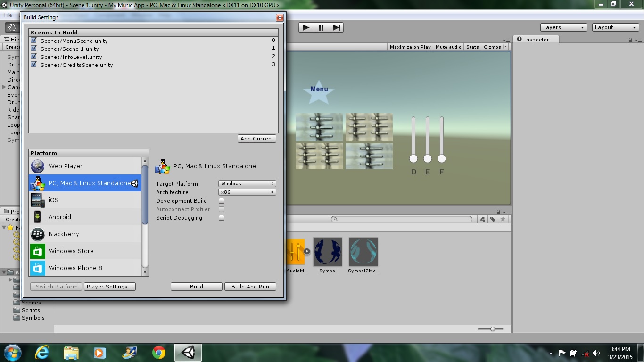
Task: Uncheck Scenes/MenuScene.unity in build list
Action: pos(34,40)
